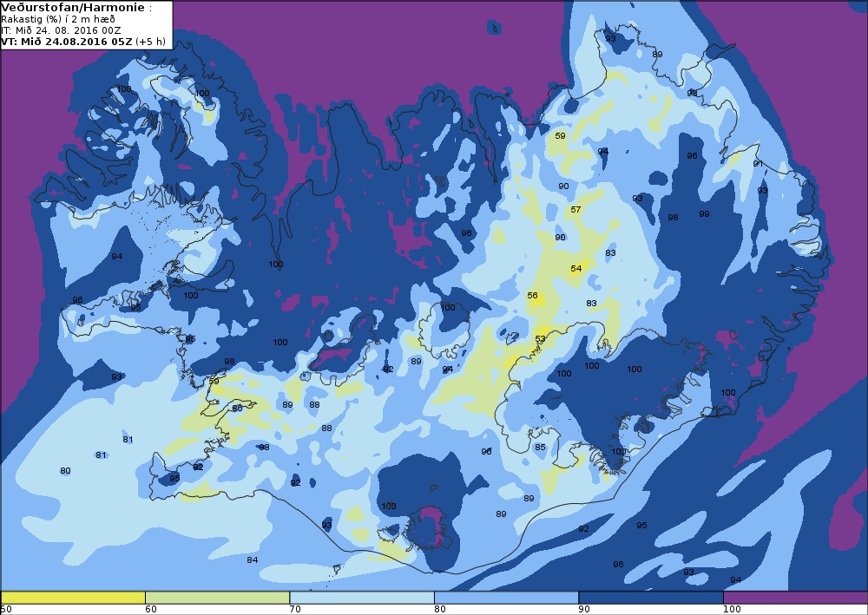Click the legend scale label 70
Image resolution: width=868 pixels, height=615 pixels.
click(x=296, y=610)
